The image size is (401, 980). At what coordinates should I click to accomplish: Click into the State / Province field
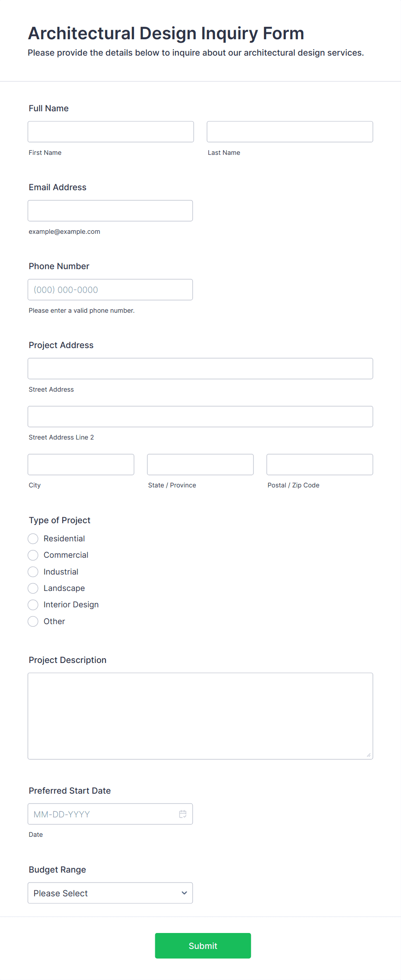tap(200, 464)
